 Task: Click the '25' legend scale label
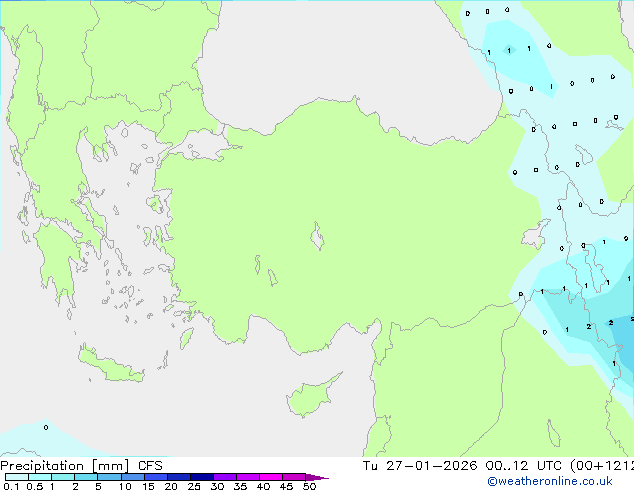pyautogui.click(x=194, y=486)
